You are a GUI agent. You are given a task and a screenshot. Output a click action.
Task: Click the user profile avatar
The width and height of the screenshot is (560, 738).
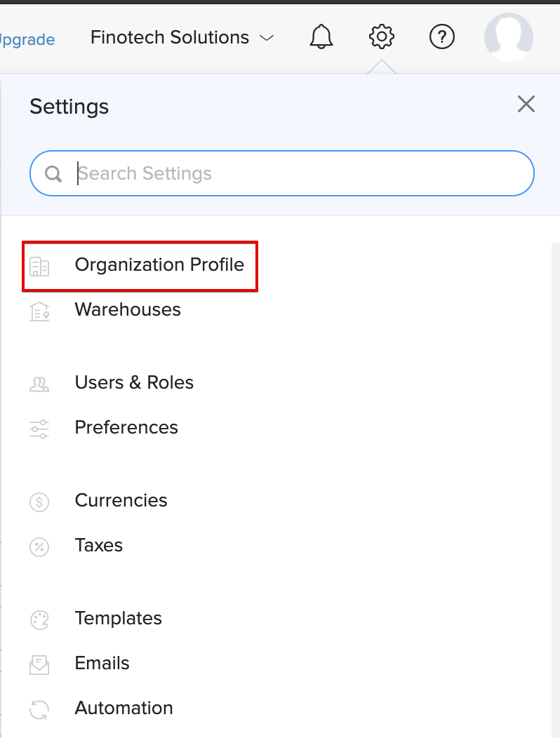click(509, 37)
